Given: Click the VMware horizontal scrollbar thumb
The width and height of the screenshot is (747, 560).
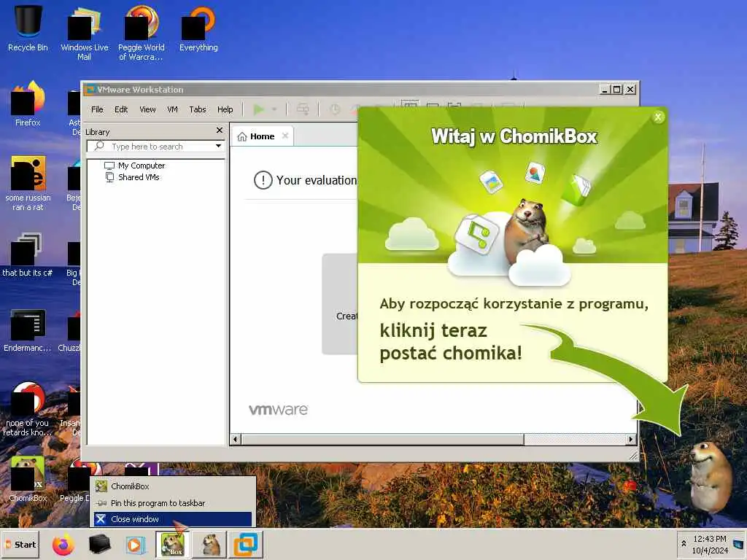Looking at the screenshot, I should [382, 439].
